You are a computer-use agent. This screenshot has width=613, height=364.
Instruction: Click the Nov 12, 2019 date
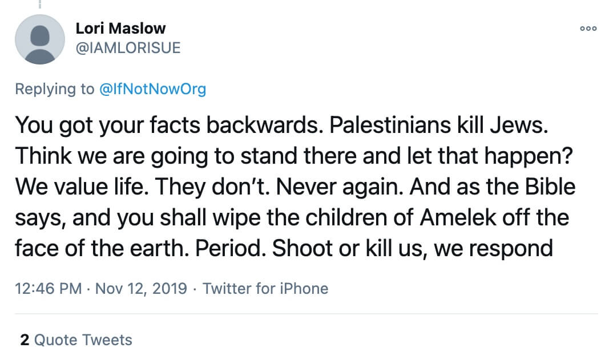coord(141,289)
